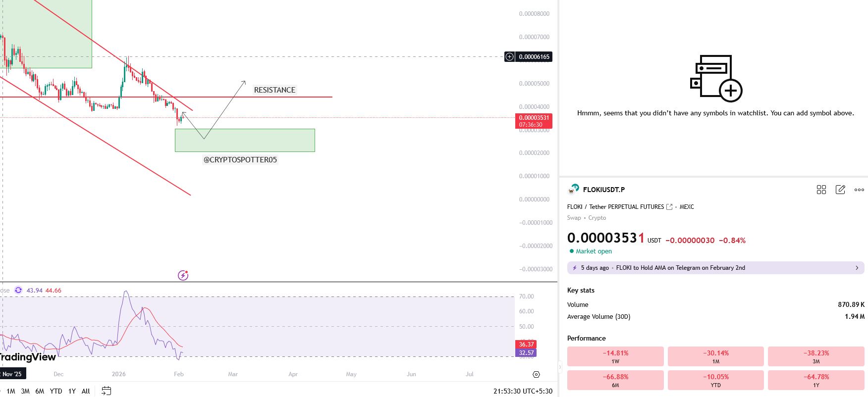This screenshot has width=868, height=397.
Task: Click the FLOKIUSDT.P symbol name
Action: pos(604,190)
